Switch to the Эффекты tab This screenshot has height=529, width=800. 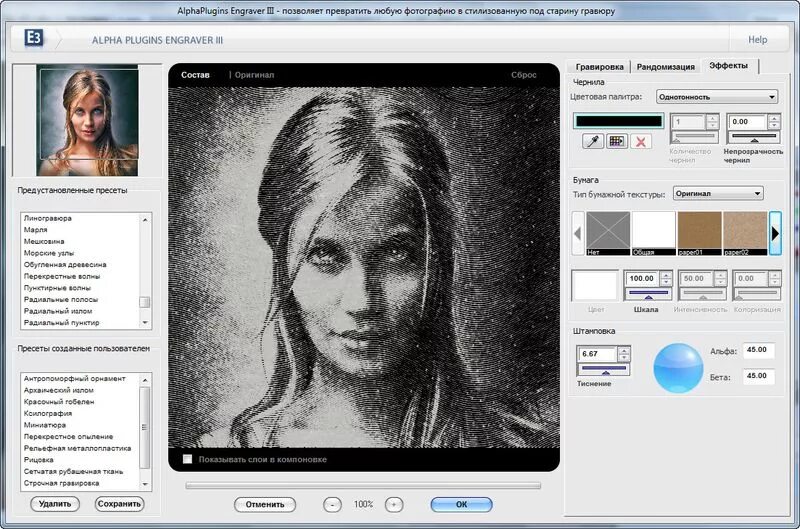tap(729, 65)
